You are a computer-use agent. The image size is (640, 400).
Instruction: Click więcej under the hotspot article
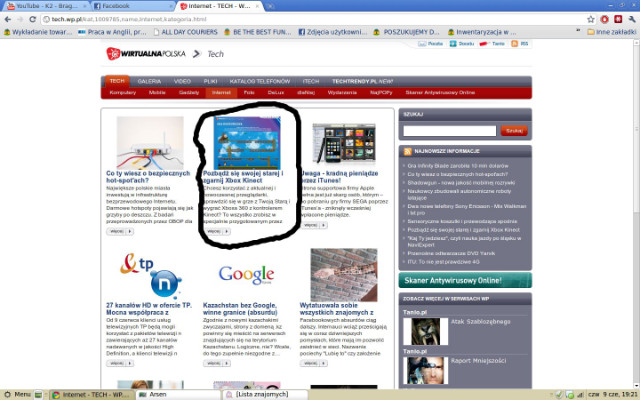click(120, 231)
